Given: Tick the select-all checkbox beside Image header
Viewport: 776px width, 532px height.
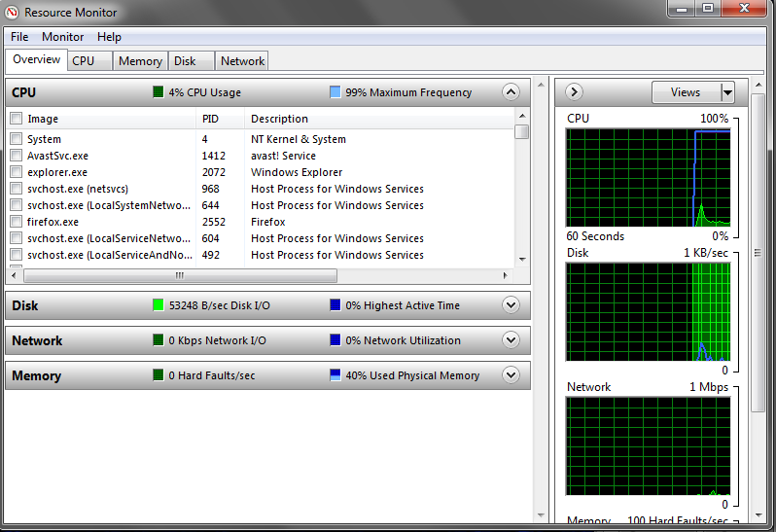Looking at the screenshot, I should (x=17, y=119).
